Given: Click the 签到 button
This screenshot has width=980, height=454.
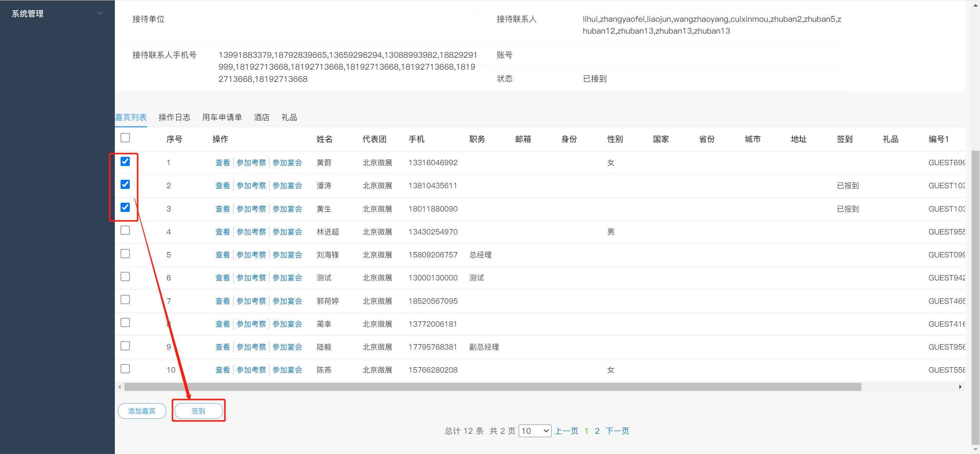Looking at the screenshot, I should point(199,411).
